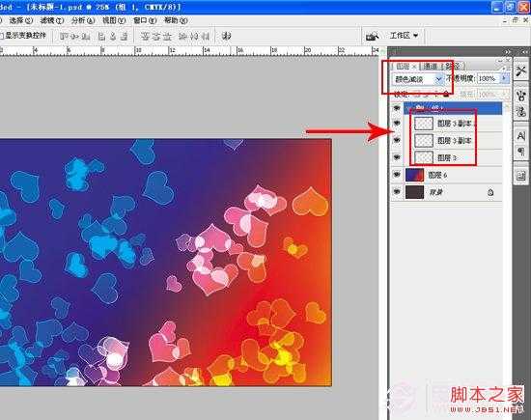Open Bridge with the icon beside 工作区
Image resolution: width=531 pixels, height=420 pixels.
[x=372, y=36]
